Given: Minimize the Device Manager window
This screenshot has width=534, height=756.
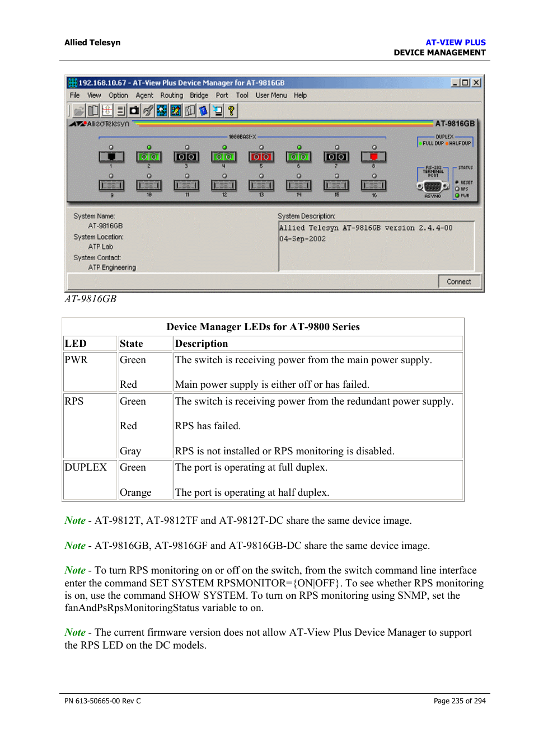Looking at the screenshot, I should (455, 83).
